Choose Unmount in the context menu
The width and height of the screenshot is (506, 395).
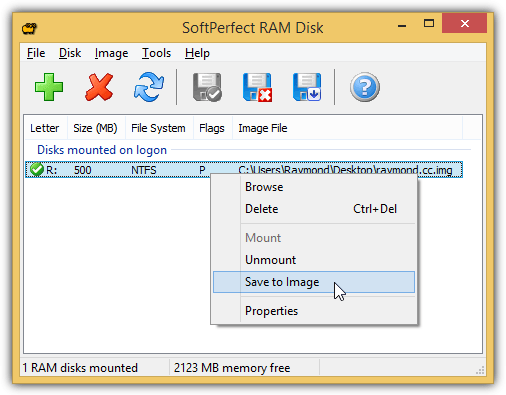314,260
